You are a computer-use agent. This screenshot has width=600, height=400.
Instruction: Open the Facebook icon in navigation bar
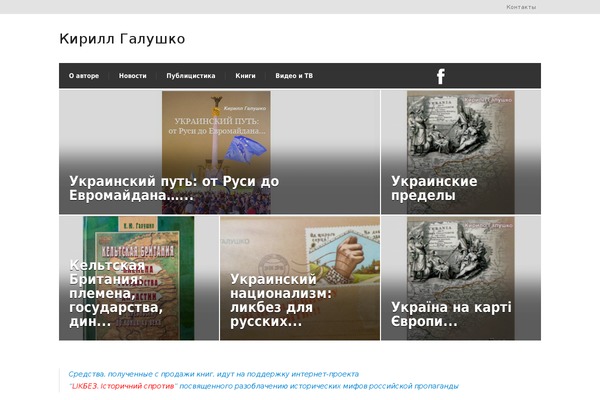click(x=440, y=76)
